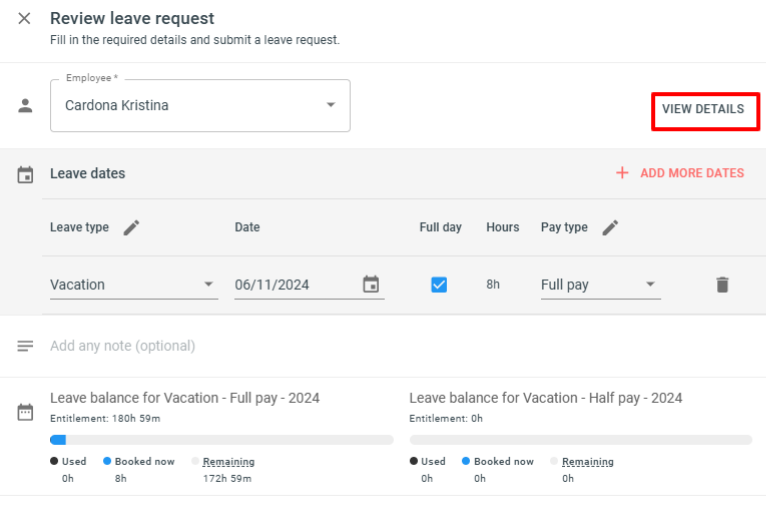Click the plus icon to add dates
The width and height of the screenshot is (766, 519).
click(622, 173)
